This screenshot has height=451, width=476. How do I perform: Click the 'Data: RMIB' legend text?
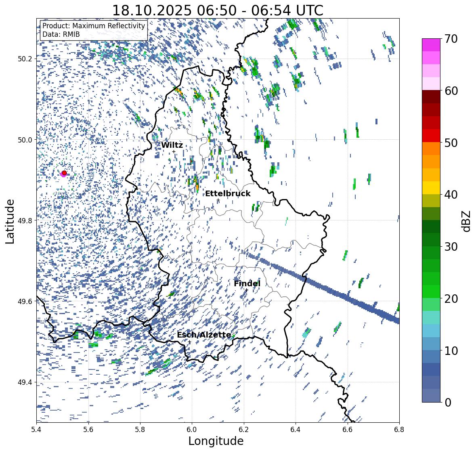point(61,34)
